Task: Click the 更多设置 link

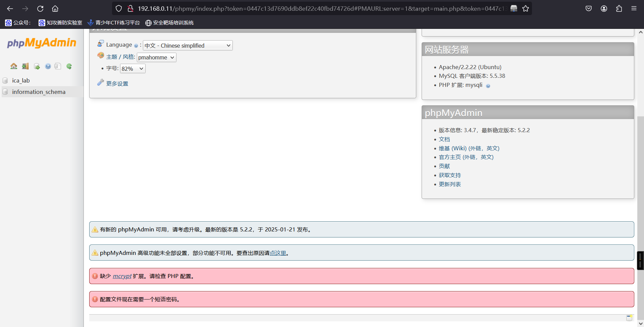Action: point(117,84)
